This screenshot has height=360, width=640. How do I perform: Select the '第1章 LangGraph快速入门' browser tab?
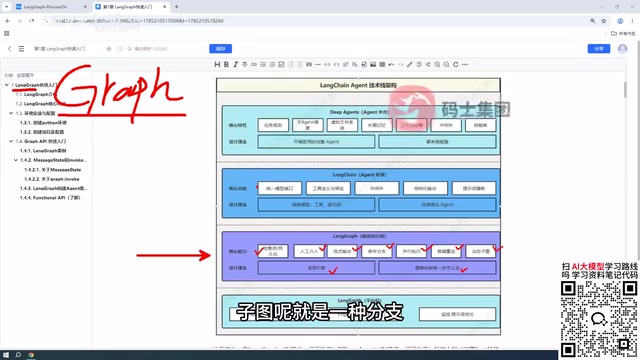click(x=131, y=7)
